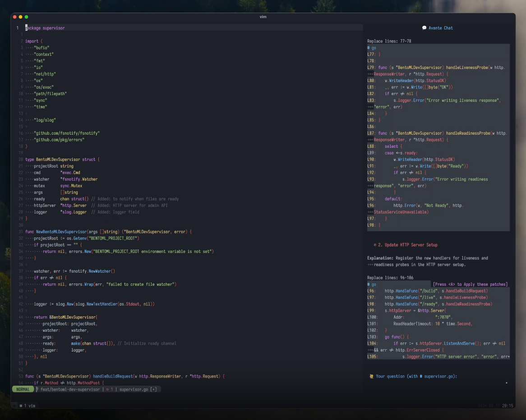Click the git branch icon in the statusline
Screen dimensions: 526x420
click(37, 389)
